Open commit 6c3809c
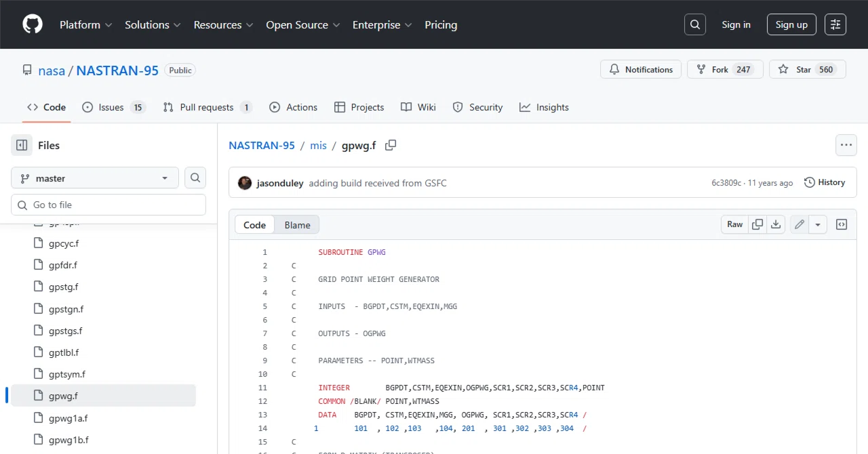Image resolution: width=868 pixels, height=454 pixels. pyautogui.click(x=726, y=183)
